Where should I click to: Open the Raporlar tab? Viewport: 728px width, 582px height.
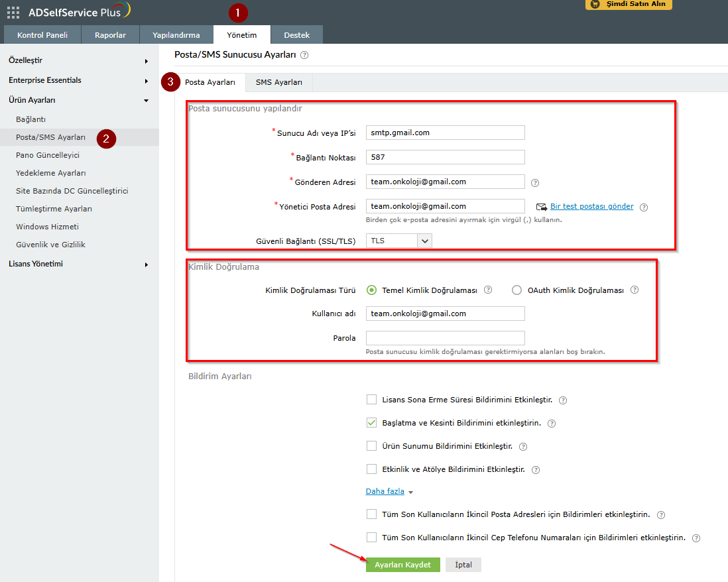click(x=110, y=35)
